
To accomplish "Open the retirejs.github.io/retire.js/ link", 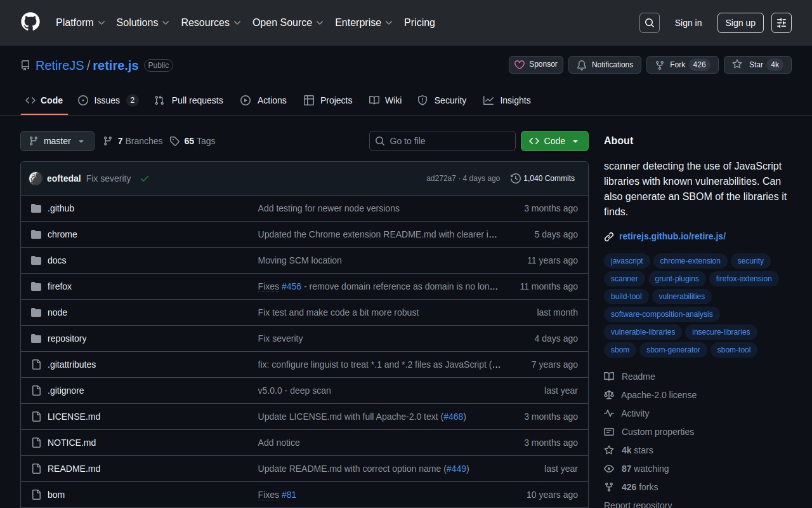I will [672, 236].
